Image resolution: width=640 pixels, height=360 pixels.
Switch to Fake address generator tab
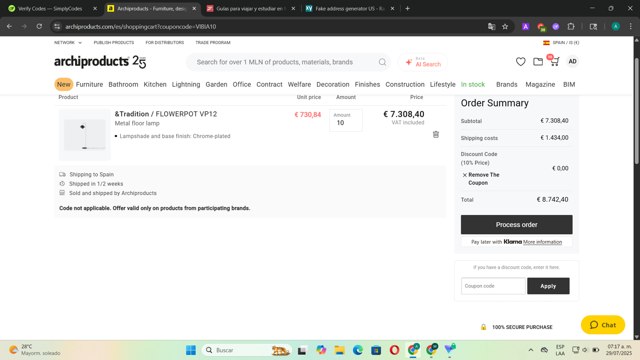pos(349,9)
